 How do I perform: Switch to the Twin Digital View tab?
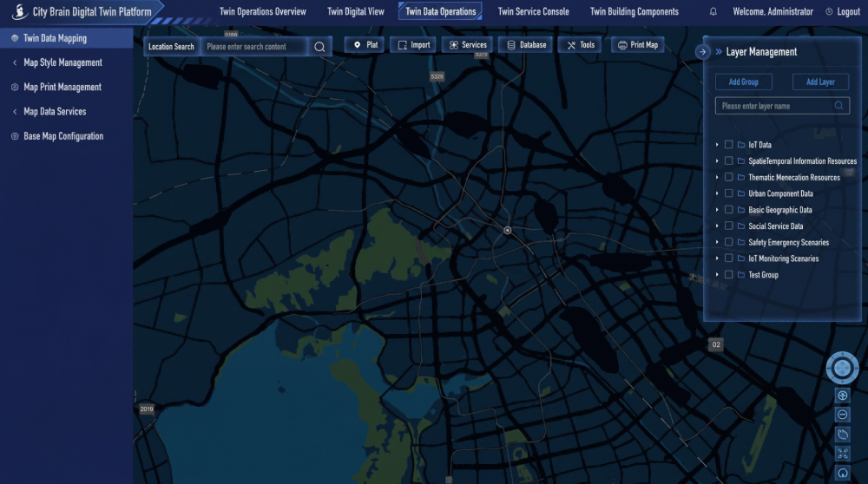pyautogui.click(x=355, y=11)
